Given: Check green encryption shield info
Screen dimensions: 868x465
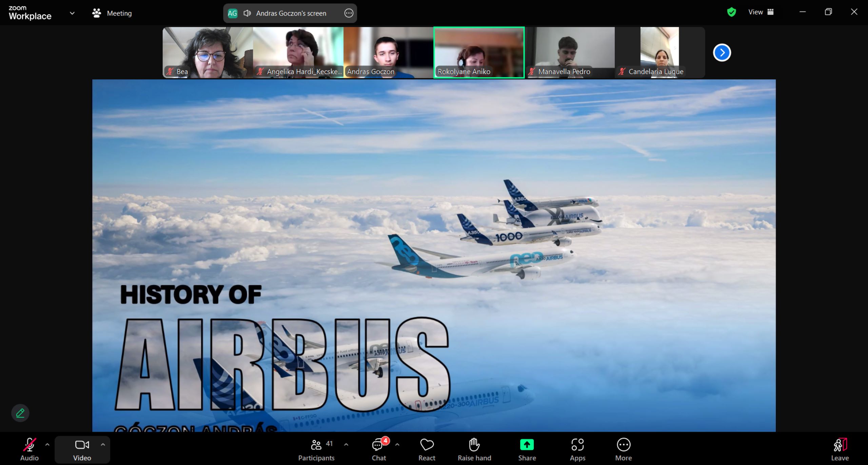Looking at the screenshot, I should (731, 12).
